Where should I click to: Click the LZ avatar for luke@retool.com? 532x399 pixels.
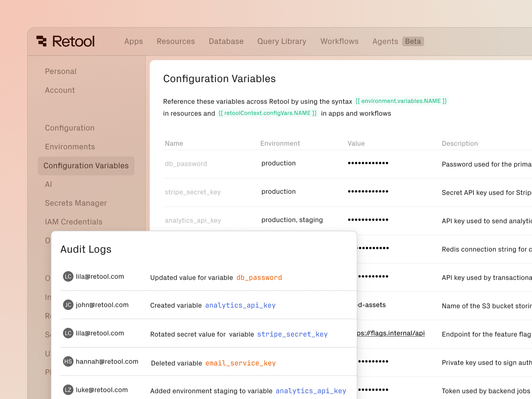point(68,390)
